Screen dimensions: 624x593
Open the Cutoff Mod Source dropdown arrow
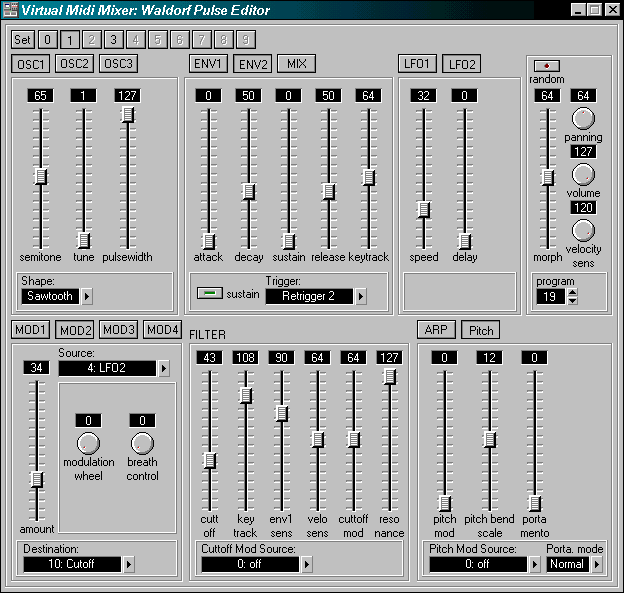coord(306,564)
